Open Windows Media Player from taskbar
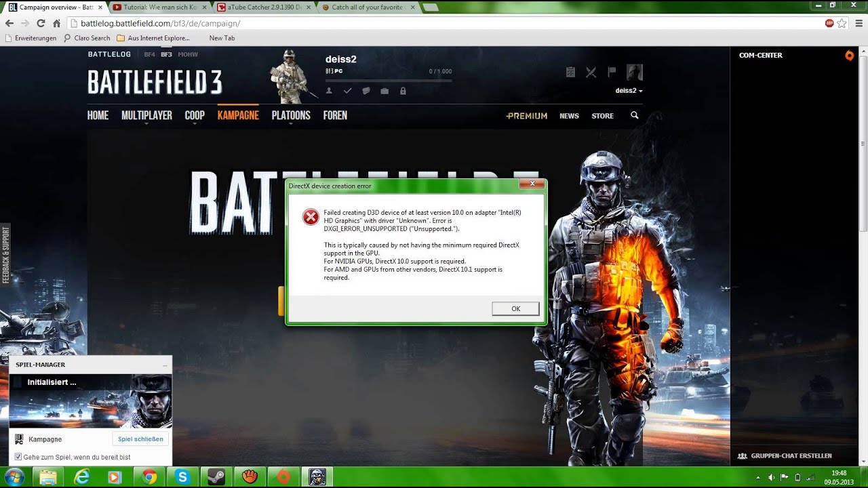The width and height of the screenshot is (868, 488). pyautogui.click(x=115, y=477)
